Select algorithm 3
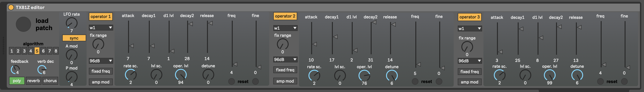Screen dimensions: 644x92 (24, 51)
